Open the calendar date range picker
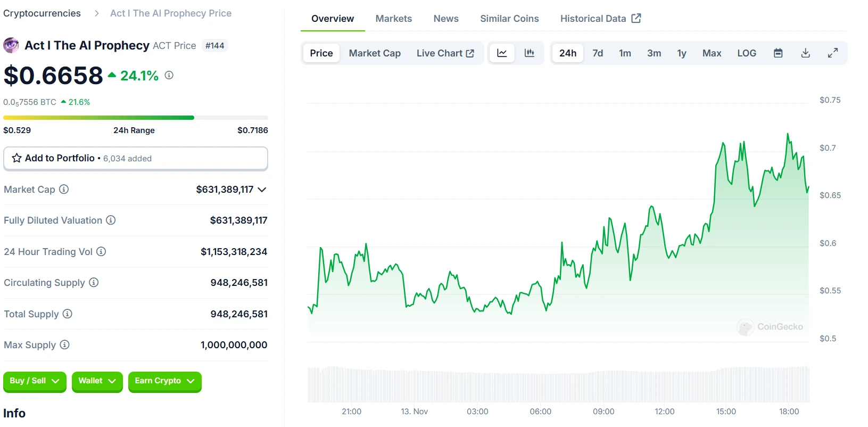This screenshot has width=868, height=427. 778,53
